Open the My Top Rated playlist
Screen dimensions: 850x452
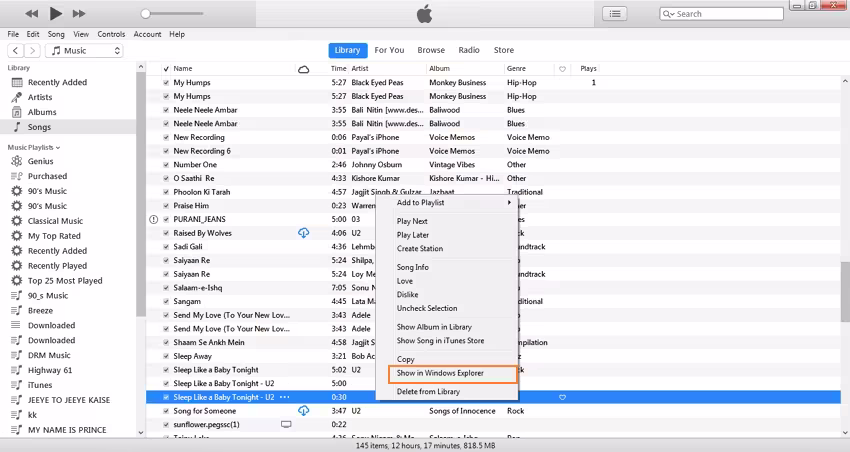point(54,236)
